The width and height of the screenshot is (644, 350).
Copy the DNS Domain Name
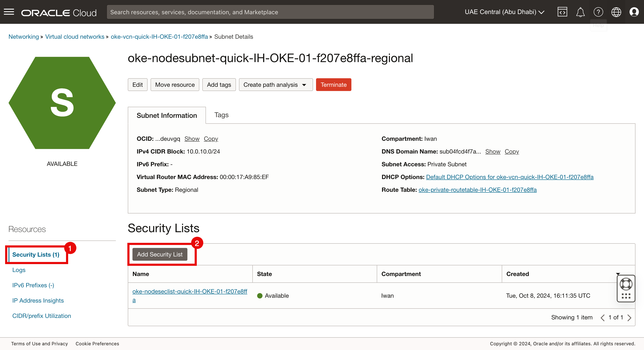coord(512,152)
